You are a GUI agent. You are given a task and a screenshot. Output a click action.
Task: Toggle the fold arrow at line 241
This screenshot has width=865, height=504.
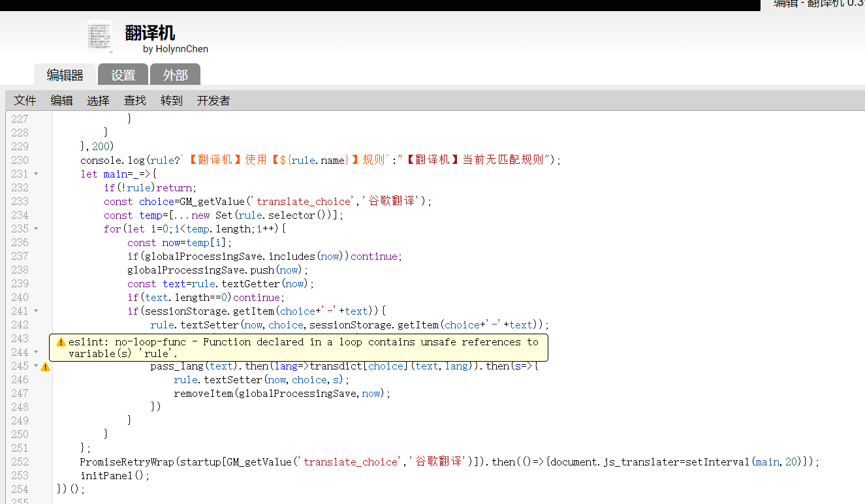pos(36,311)
